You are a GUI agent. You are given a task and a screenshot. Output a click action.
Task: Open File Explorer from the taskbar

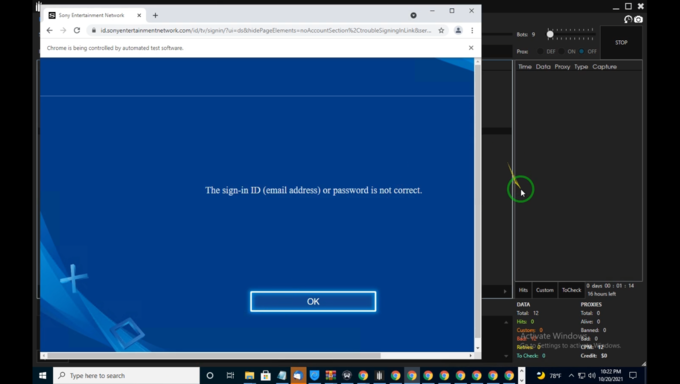coord(249,375)
